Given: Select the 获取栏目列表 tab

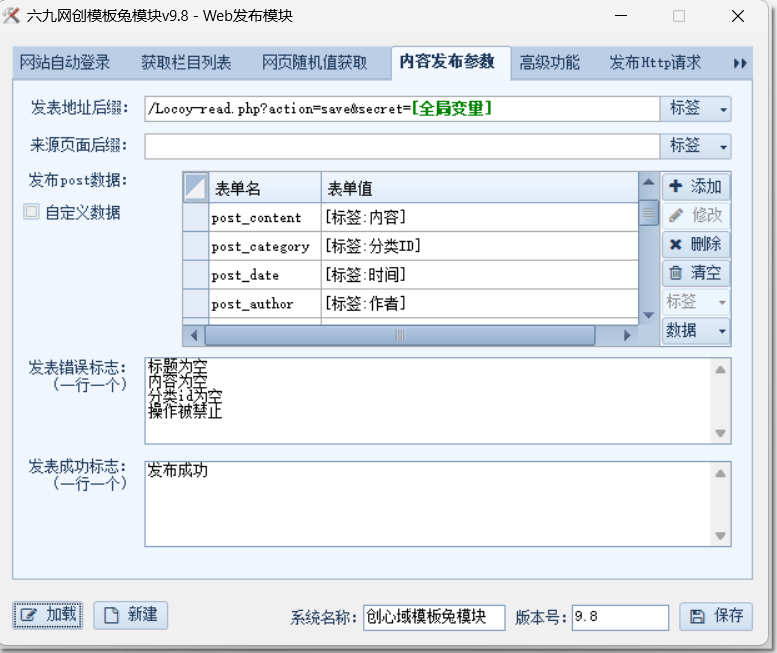Looking at the screenshot, I should coord(186,63).
